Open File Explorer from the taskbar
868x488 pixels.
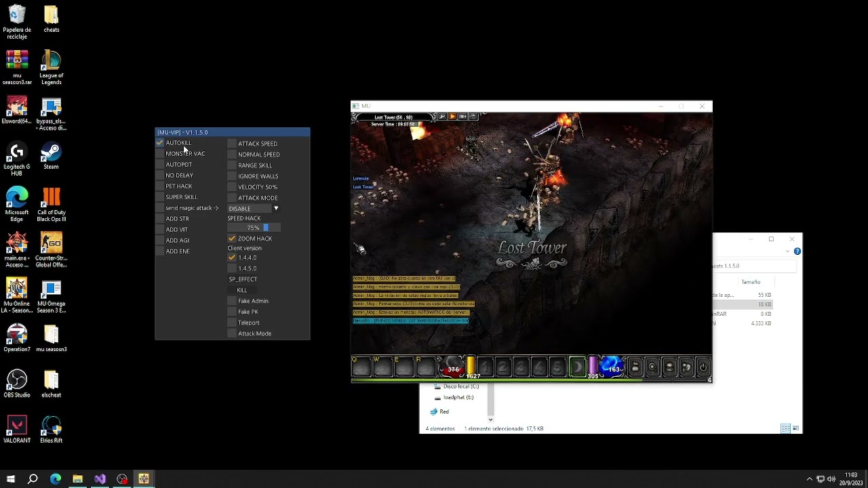pos(77,479)
